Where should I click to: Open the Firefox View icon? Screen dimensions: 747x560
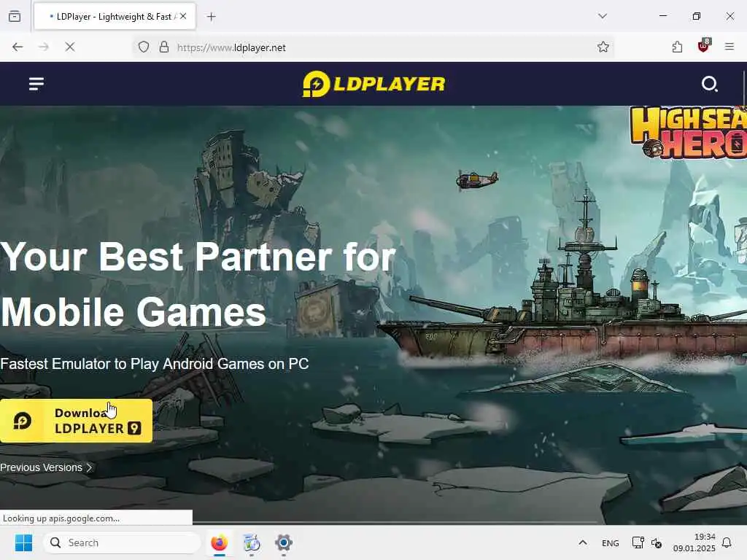click(x=15, y=17)
